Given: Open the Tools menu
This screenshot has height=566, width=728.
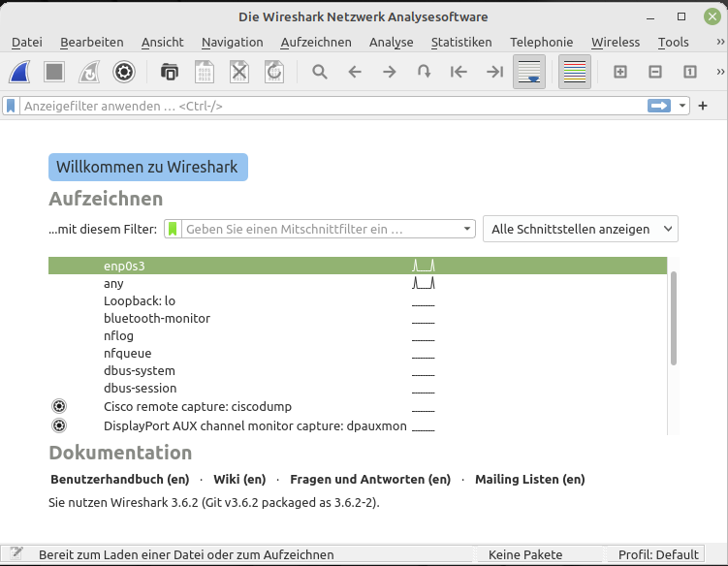Looking at the screenshot, I should [673, 43].
